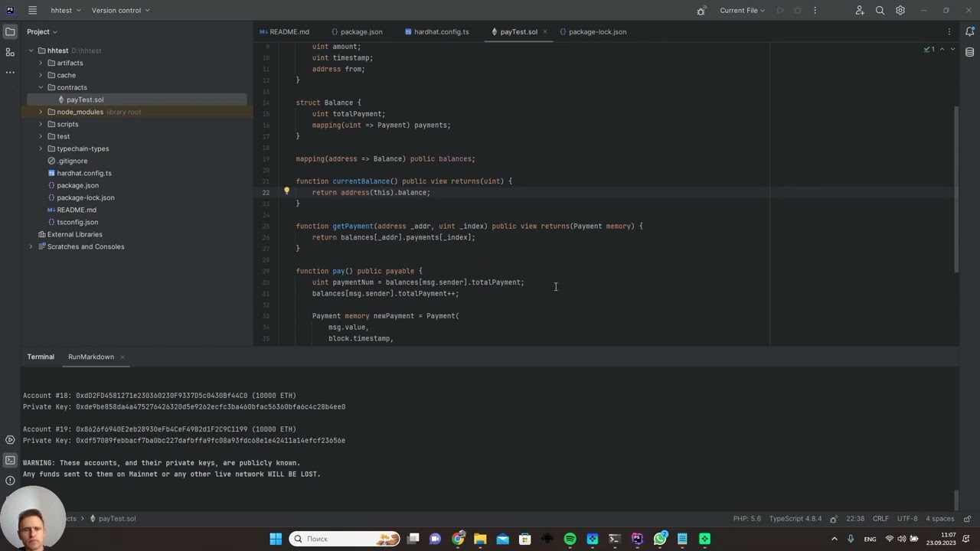Expand the typechain-types folder
This screenshot has height=551, width=980.
pyautogui.click(x=41, y=148)
